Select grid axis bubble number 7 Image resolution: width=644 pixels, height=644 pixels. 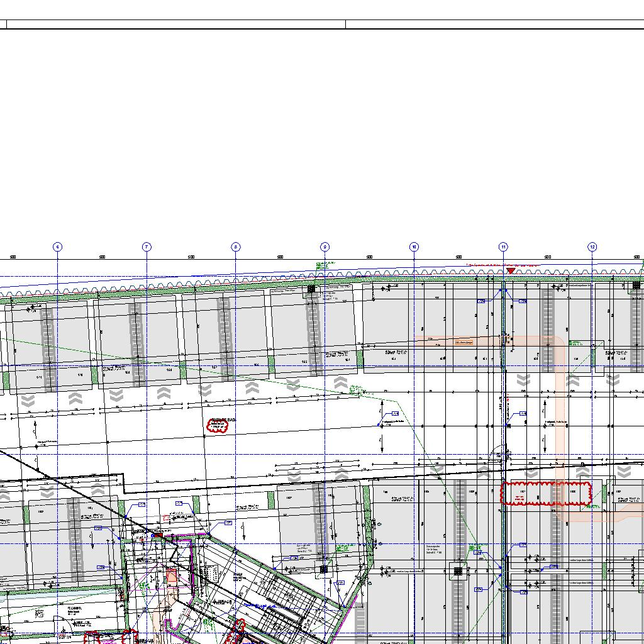147,247
